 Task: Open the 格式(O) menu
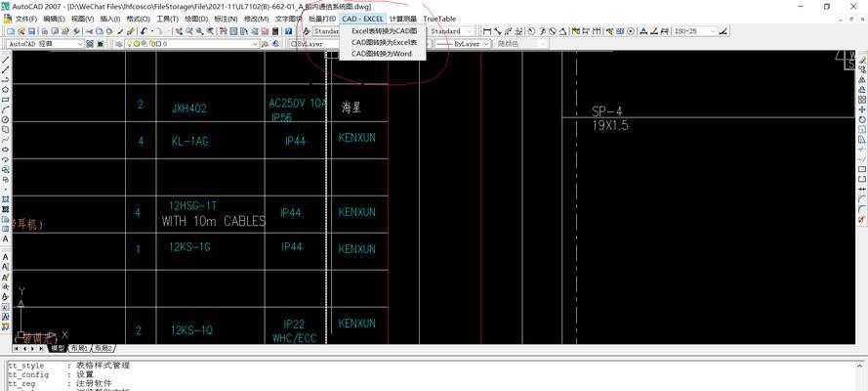[138, 19]
